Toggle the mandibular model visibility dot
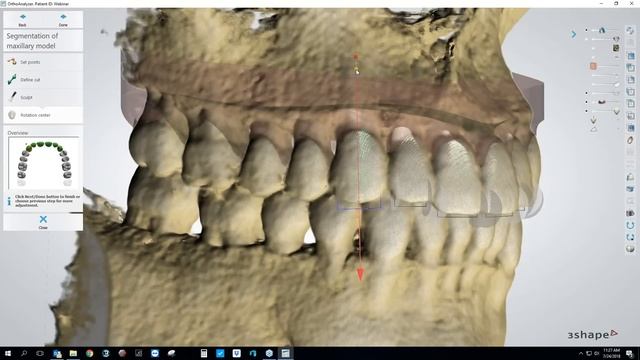The image size is (640, 360). (587, 102)
